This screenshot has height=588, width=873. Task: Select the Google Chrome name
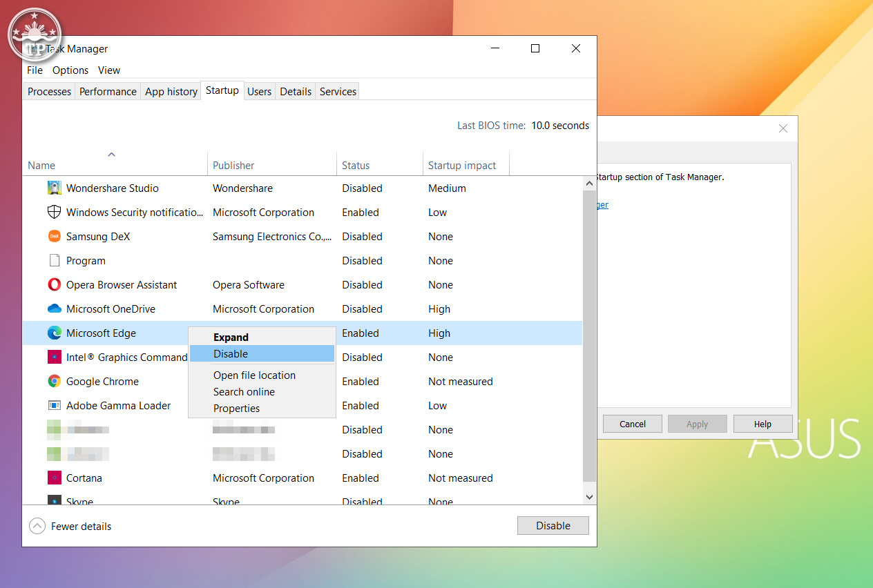102,381
